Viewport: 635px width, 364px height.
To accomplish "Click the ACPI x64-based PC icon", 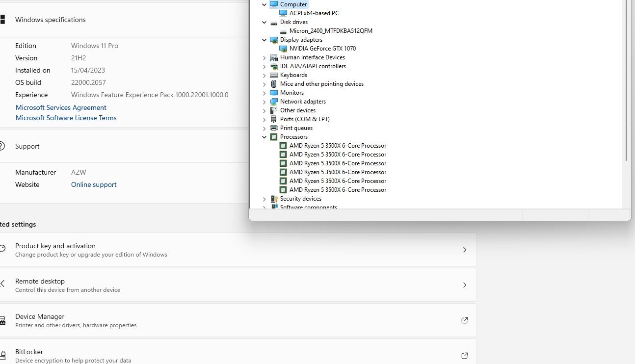I will (x=283, y=13).
